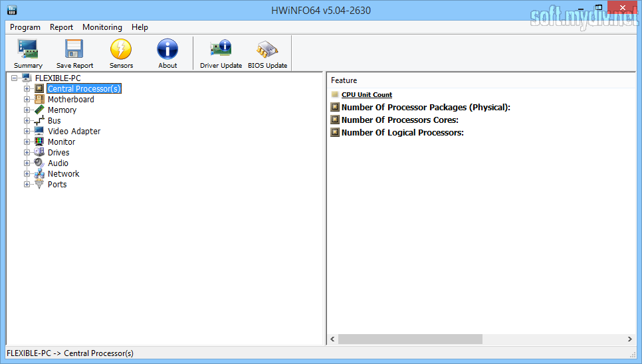This screenshot has height=364, width=642.
Task: Expand the Monitor node
Action: (27, 141)
